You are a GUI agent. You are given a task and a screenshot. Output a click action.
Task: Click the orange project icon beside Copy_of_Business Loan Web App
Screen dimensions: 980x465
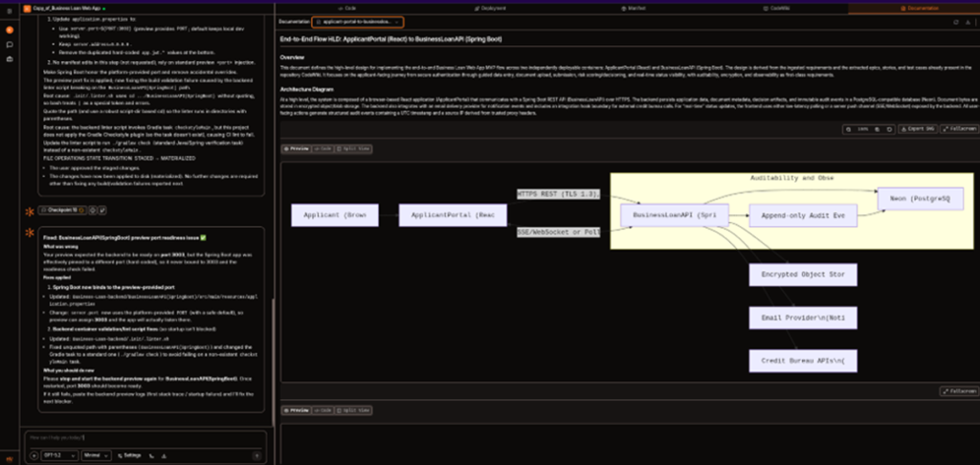27,9
